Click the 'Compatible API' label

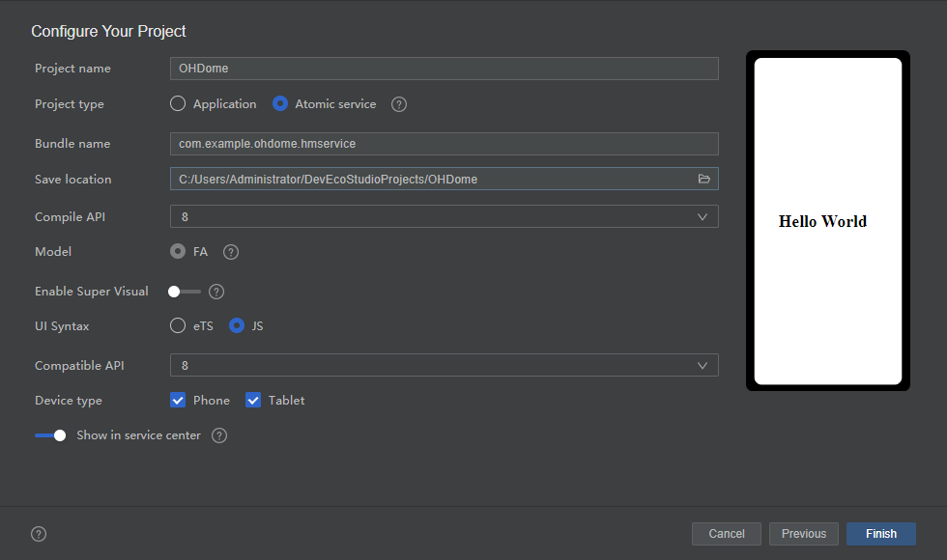pos(79,366)
